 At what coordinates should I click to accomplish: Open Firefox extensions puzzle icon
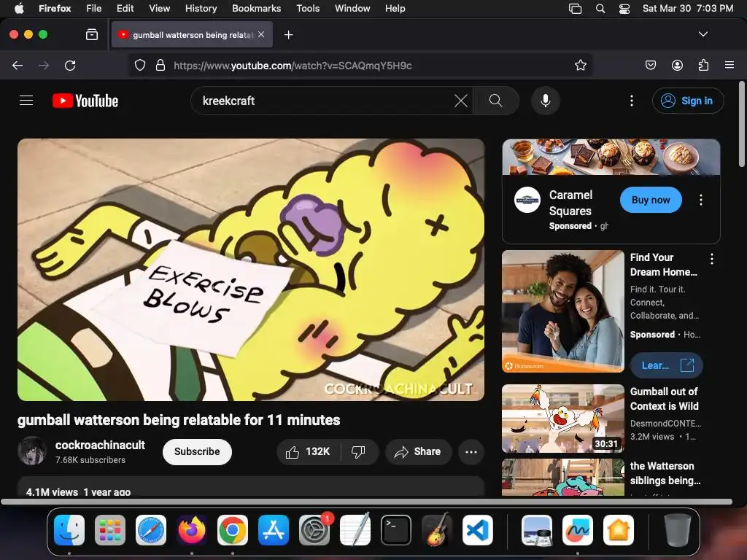click(x=703, y=65)
